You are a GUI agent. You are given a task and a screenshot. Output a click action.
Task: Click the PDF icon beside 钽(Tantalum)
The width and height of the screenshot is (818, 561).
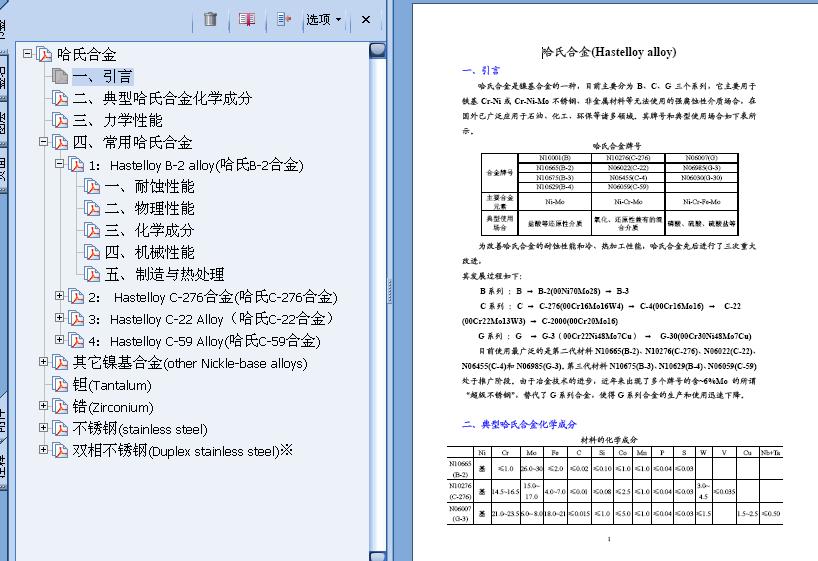point(61,385)
